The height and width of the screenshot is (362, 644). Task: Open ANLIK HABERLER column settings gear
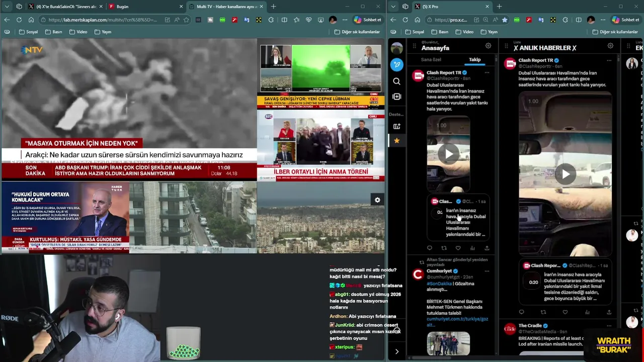610,46
